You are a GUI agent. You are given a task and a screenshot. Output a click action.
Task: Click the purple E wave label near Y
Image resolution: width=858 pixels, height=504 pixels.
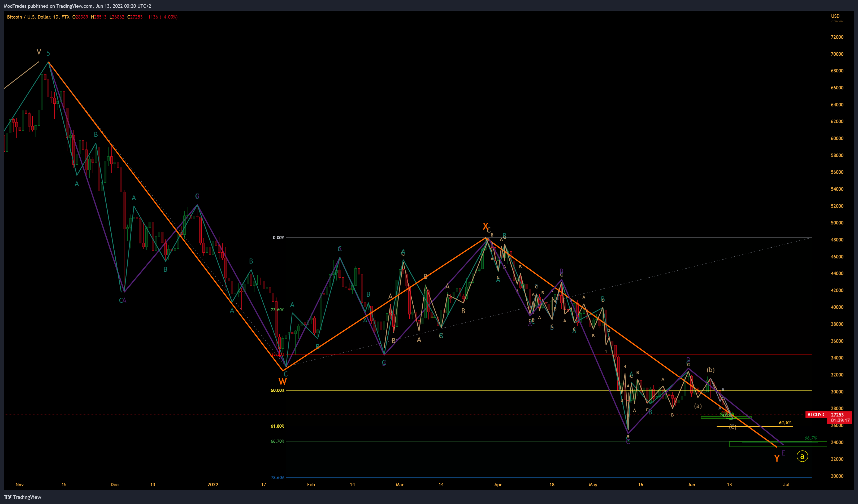(783, 453)
